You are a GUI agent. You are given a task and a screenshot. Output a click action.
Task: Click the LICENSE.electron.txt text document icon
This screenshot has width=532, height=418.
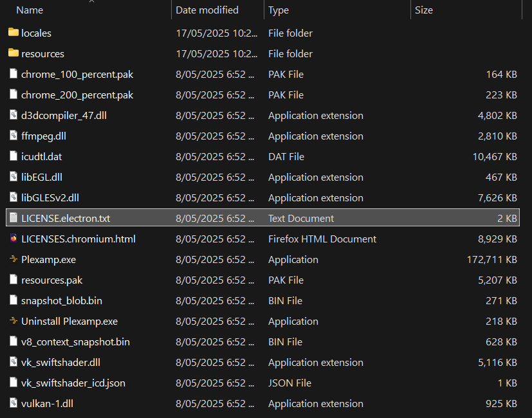click(14, 219)
